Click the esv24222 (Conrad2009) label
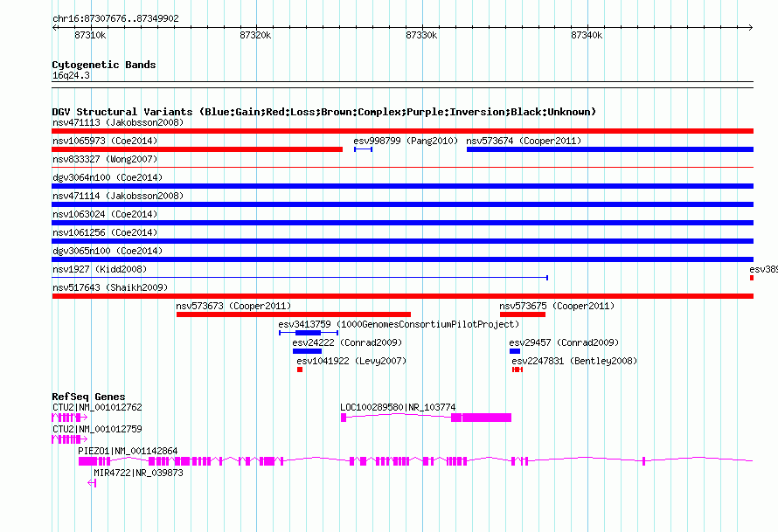 tap(347, 342)
